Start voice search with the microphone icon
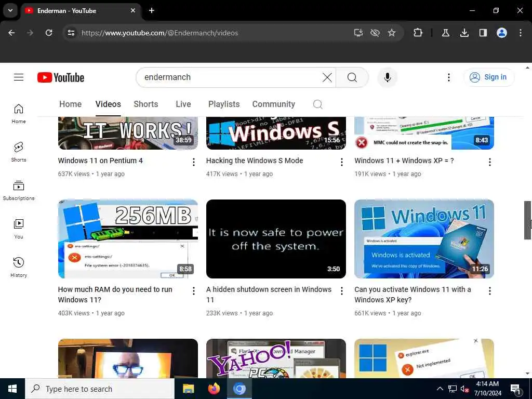The width and height of the screenshot is (532, 399). point(387,77)
